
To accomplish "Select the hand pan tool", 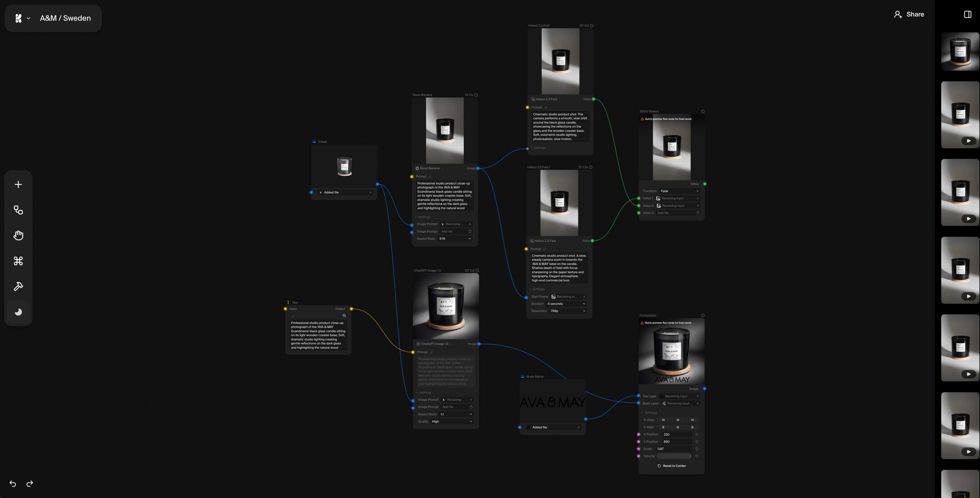I will (18, 236).
